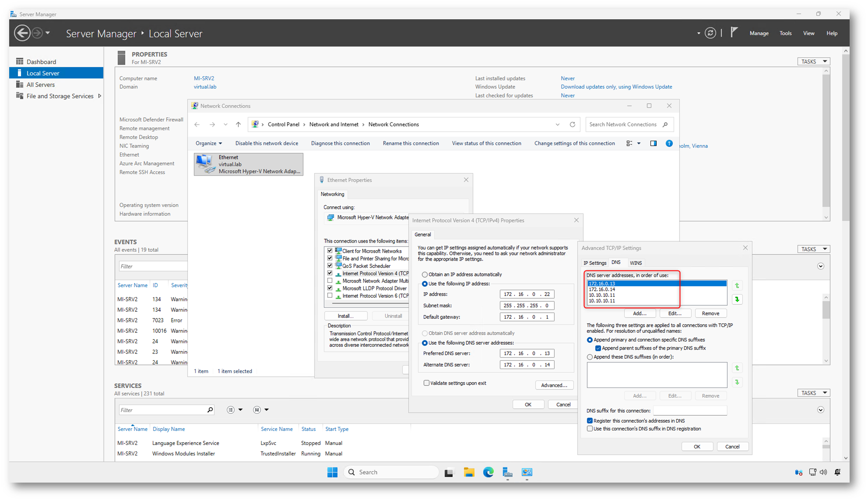Open Windows Start menu
The width and height of the screenshot is (868, 501).
point(332,472)
